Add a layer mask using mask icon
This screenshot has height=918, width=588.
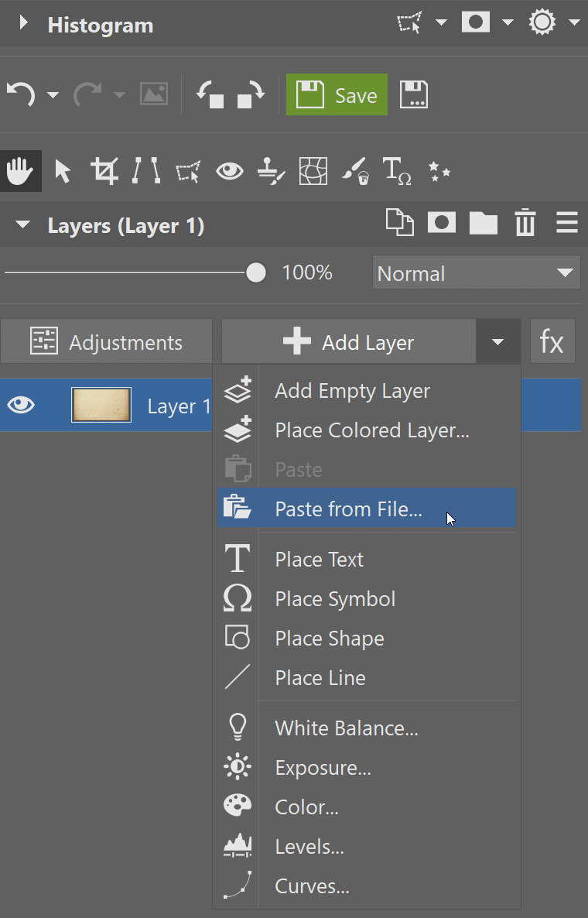tap(442, 224)
